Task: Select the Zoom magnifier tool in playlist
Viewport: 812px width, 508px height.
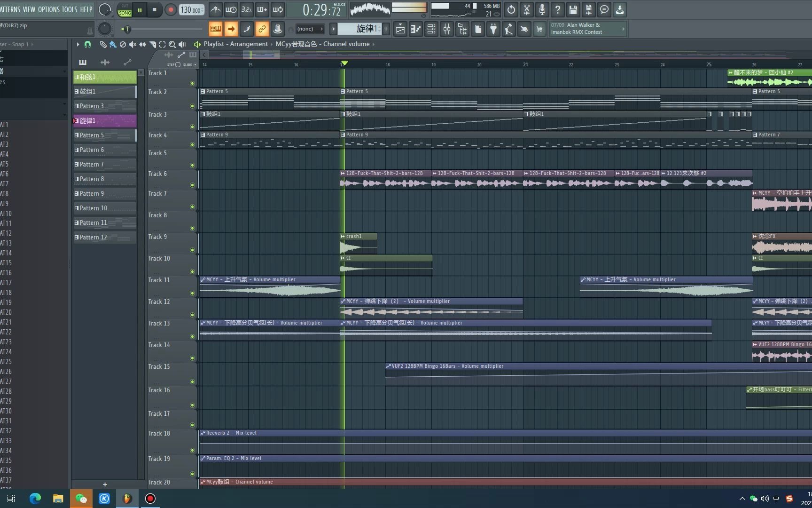Action: tap(172, 44)
